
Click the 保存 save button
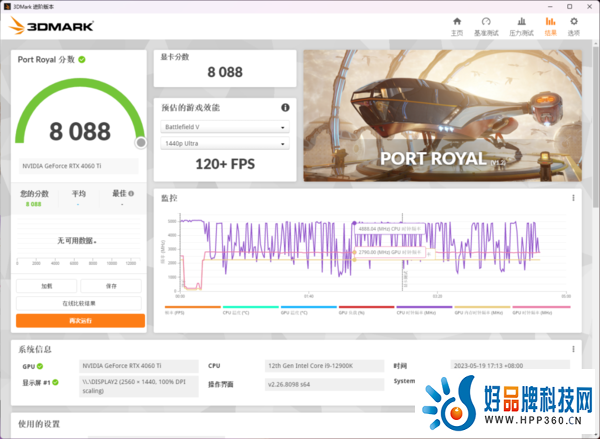tap(111, 286)
